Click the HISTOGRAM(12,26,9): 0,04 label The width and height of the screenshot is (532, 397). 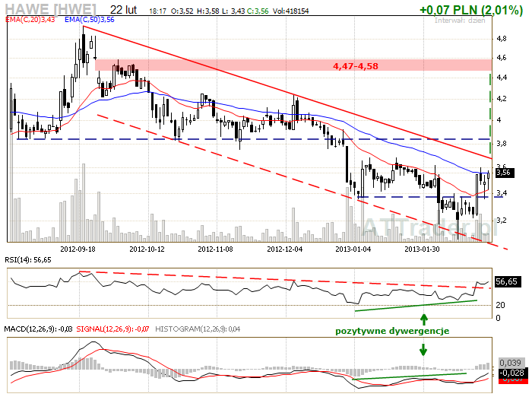pos(198,329)
